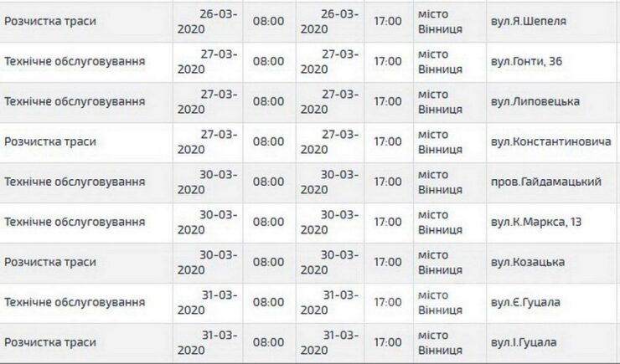The height and width of the screenshot is (364, 620).
Task: Select Технічне обслуговування in the пров.Гайдамацький row
Action: coord(75,182)
